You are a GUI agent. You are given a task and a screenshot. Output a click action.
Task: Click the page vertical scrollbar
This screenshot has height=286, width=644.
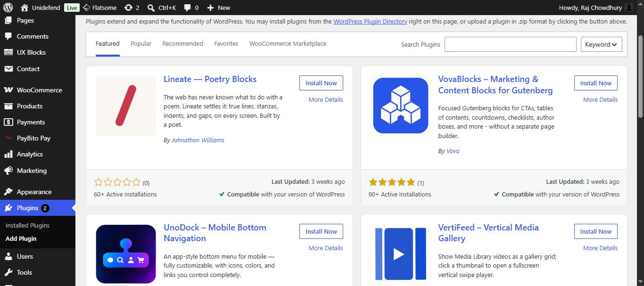click(x=641, y=75)
